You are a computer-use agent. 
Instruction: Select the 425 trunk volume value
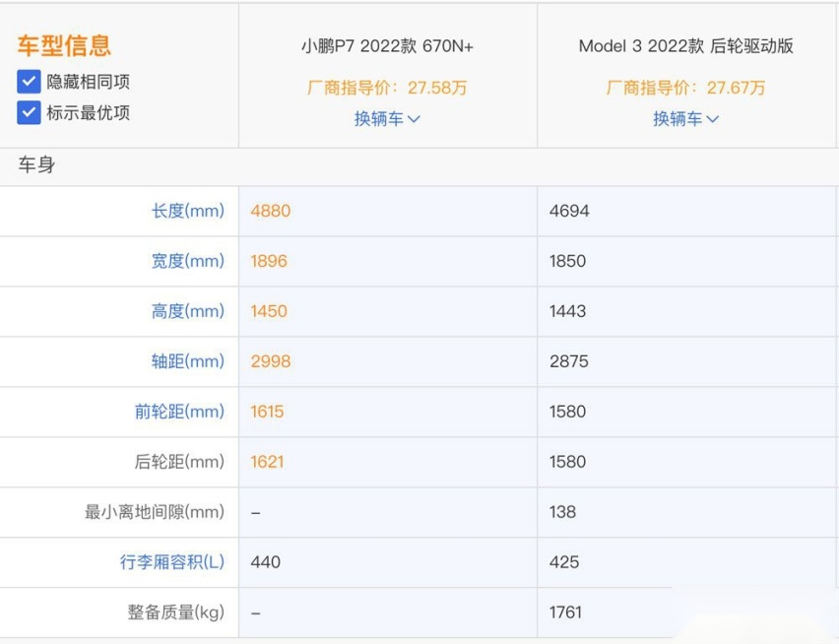point(564,562)
